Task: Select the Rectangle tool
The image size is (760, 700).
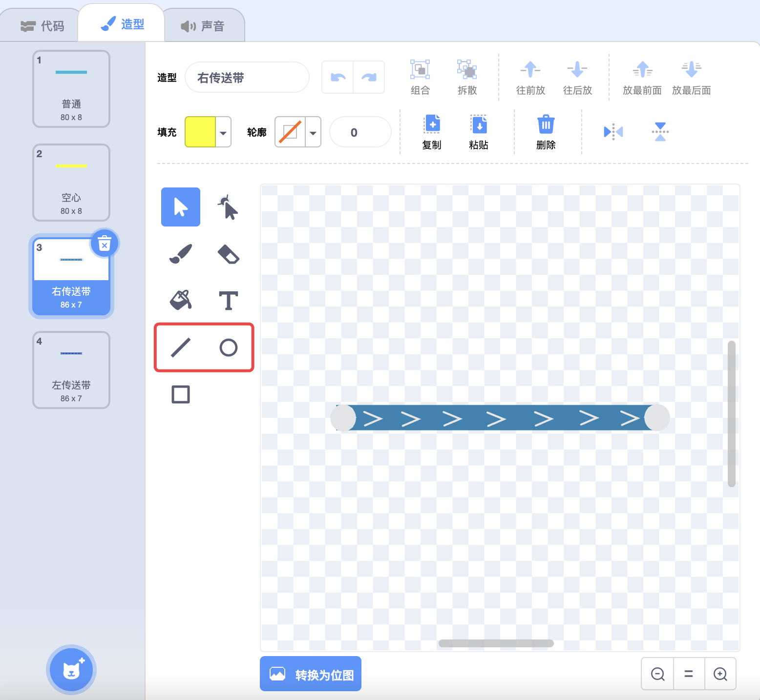Action: (181, 394)
